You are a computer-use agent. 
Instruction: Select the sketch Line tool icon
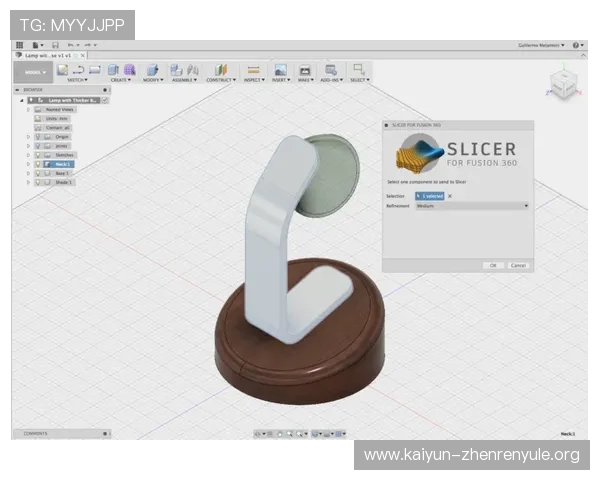tap(78, 70)
